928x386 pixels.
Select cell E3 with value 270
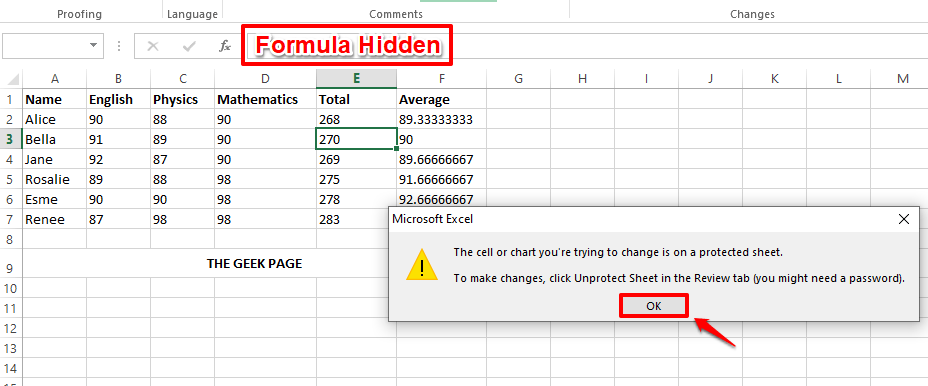(356, 140)
